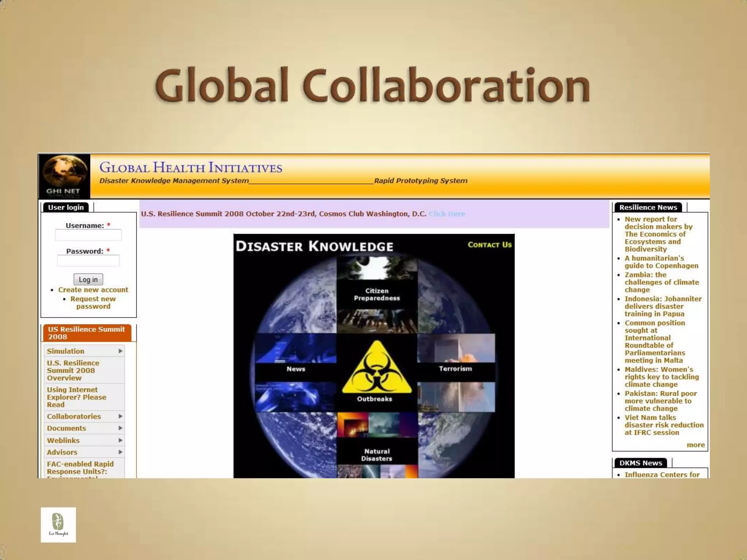Click the GHI NET globe logo

(x=64, y=176)
